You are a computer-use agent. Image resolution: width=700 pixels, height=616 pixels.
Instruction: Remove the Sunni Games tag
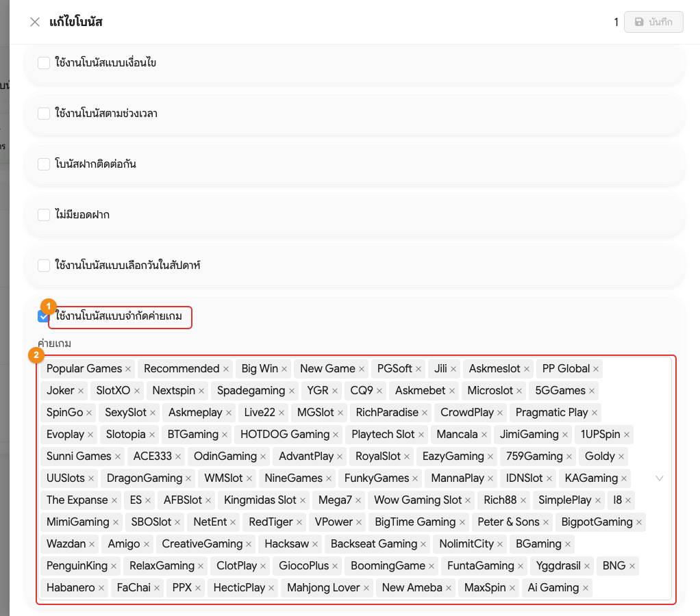coord(118,457)
